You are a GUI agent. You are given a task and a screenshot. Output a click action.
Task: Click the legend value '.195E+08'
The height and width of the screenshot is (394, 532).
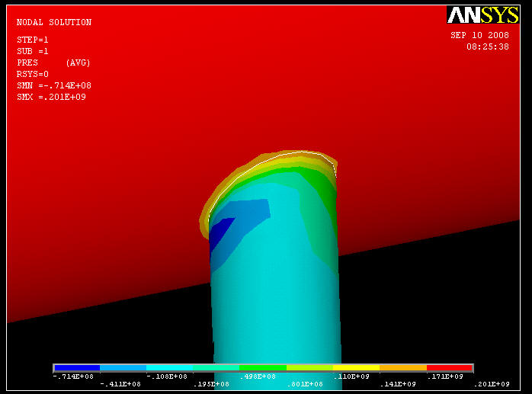click(x=211, y=384)
